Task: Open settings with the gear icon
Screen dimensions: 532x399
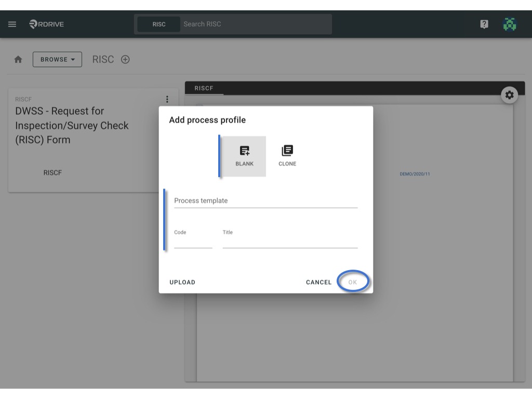Action: pos(509,95)
